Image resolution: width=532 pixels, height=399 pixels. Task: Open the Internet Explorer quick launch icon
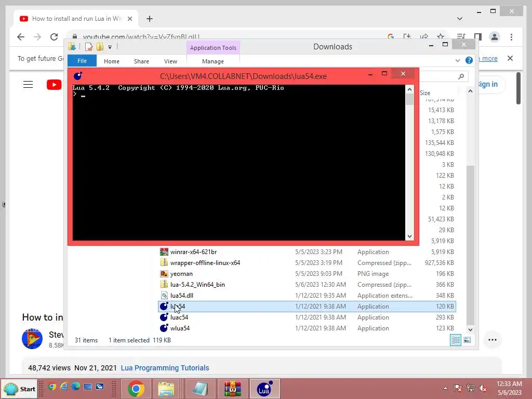(64, 387)
